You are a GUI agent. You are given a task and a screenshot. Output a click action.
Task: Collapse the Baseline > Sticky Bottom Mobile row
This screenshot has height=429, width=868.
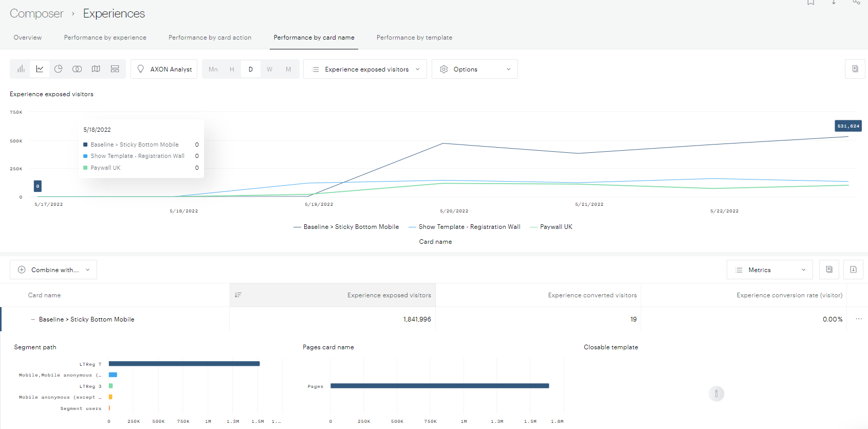click(33, 319)
